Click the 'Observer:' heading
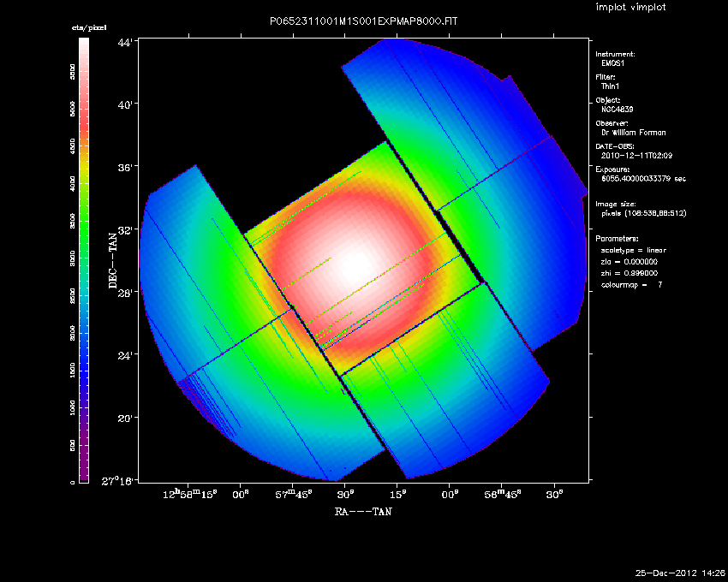Image resolution: width=728 pixels, height=582 pixels. pos(612,123)
